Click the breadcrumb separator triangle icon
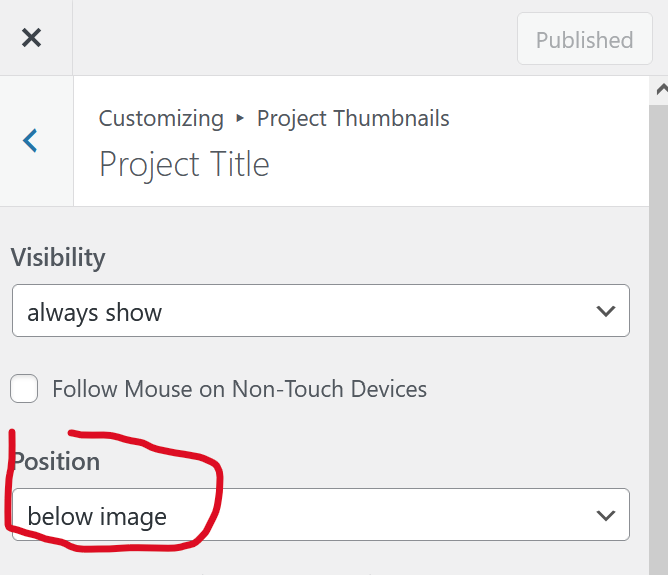 pyautogui.click(x=240, y=118)
